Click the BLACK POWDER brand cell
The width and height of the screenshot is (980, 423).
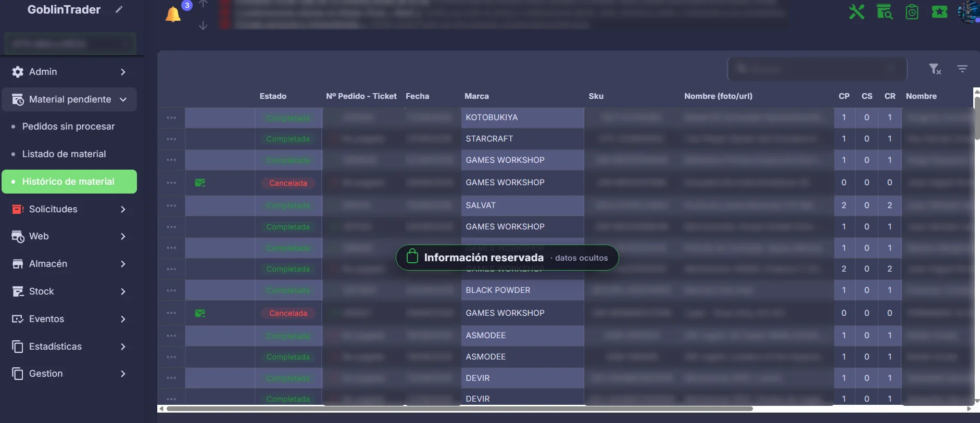click(x=522, y=290)
